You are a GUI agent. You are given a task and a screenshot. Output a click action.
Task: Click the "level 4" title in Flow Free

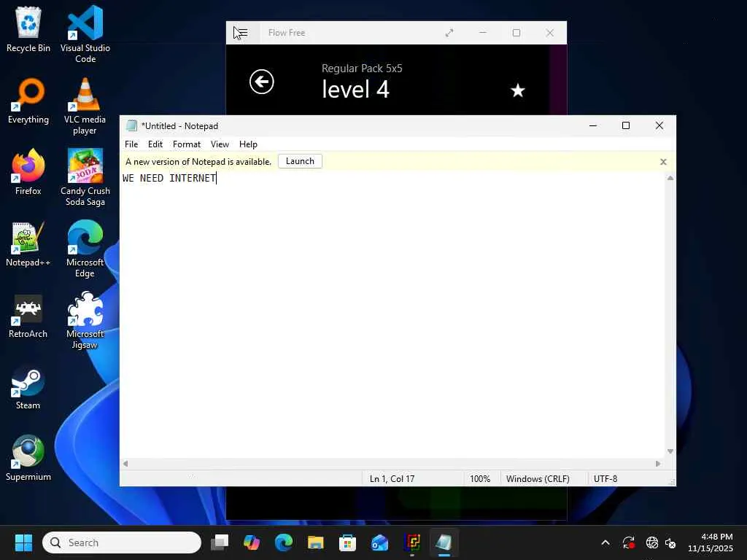[x=355, y=90]
